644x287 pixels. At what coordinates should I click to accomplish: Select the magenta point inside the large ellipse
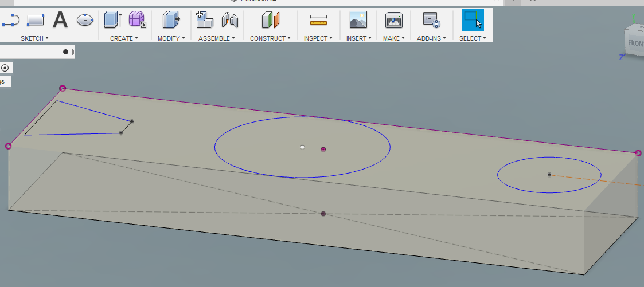tap(323, 150)
